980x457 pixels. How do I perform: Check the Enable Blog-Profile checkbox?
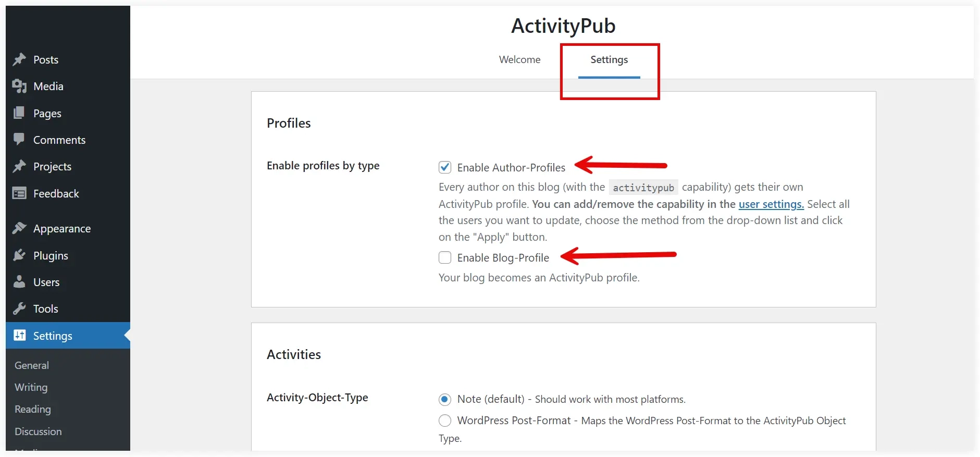(x=445, y=257)
